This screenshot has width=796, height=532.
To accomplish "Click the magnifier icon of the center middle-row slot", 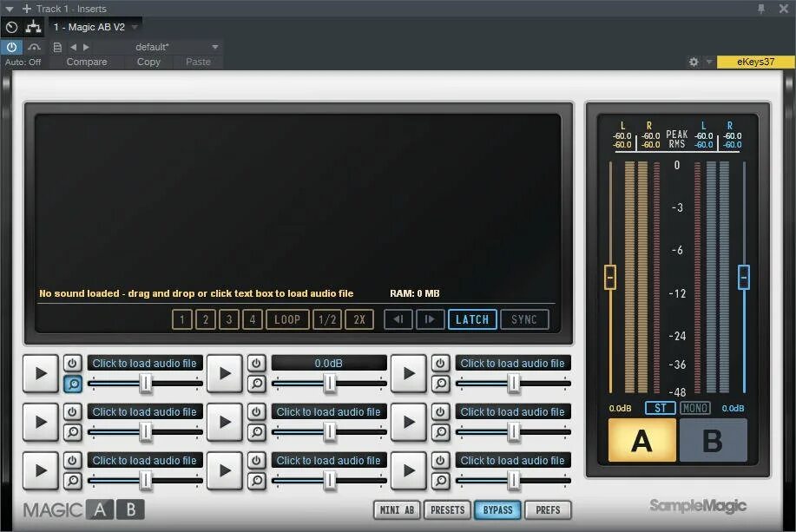I will pyautogui.click(x=256, y=432).
